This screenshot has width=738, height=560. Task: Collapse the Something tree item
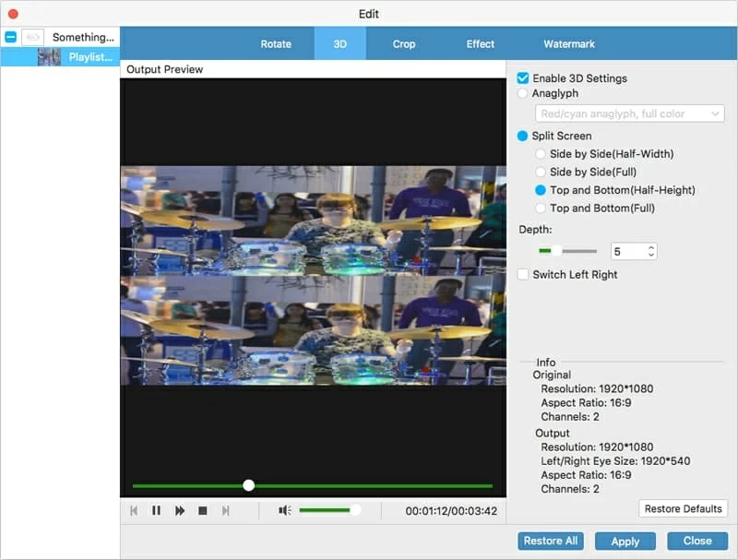coord(10,38)
